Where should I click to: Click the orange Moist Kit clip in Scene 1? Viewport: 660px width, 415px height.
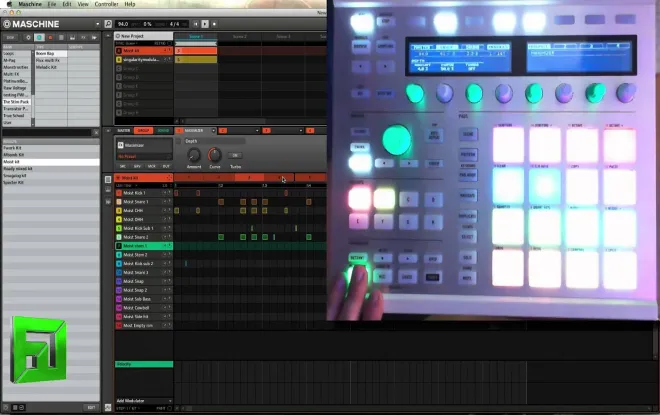click(196, 51)
